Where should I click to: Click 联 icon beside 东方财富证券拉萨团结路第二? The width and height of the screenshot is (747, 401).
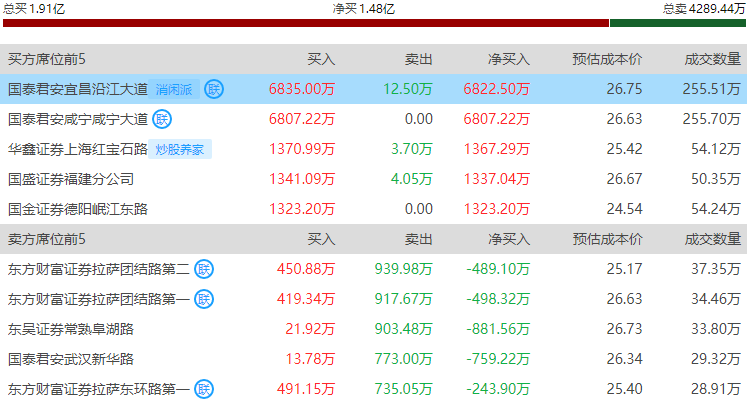204,269
